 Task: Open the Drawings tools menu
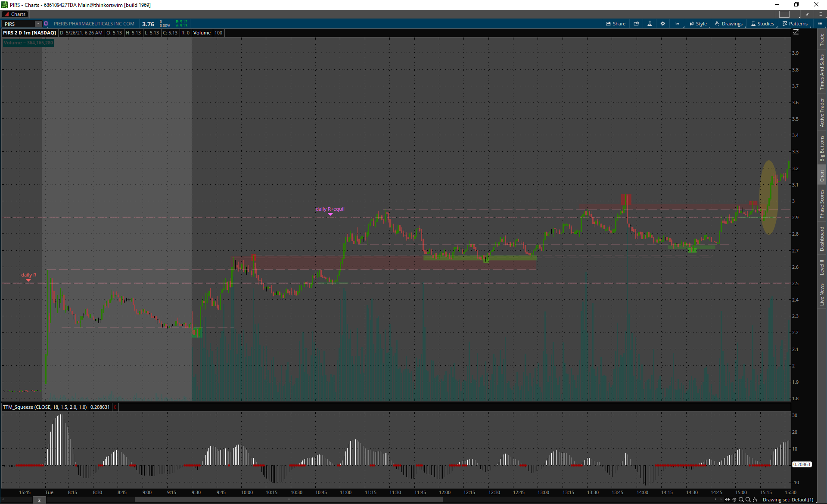click(x=729, y=24)
